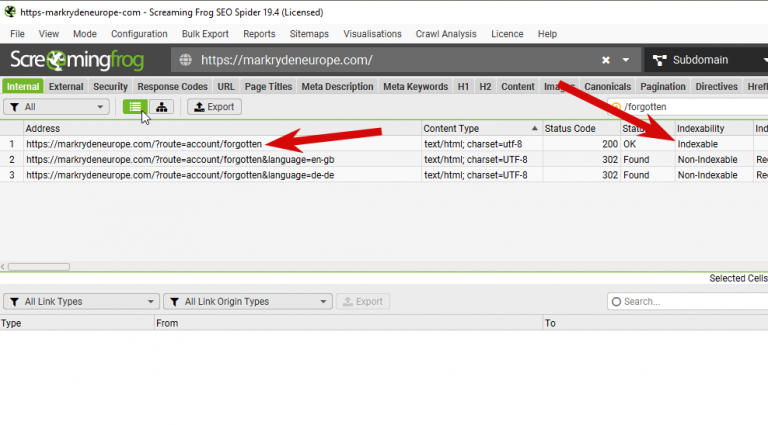Select the Meta Description tab

[x=337, y=87]
